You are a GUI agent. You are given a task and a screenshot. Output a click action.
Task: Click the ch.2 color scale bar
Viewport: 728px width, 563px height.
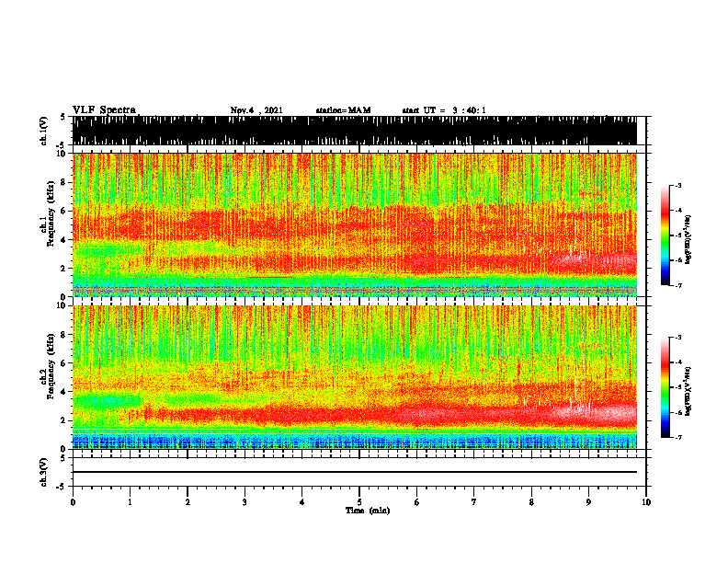pyautogui.click(x=665, y=387)
